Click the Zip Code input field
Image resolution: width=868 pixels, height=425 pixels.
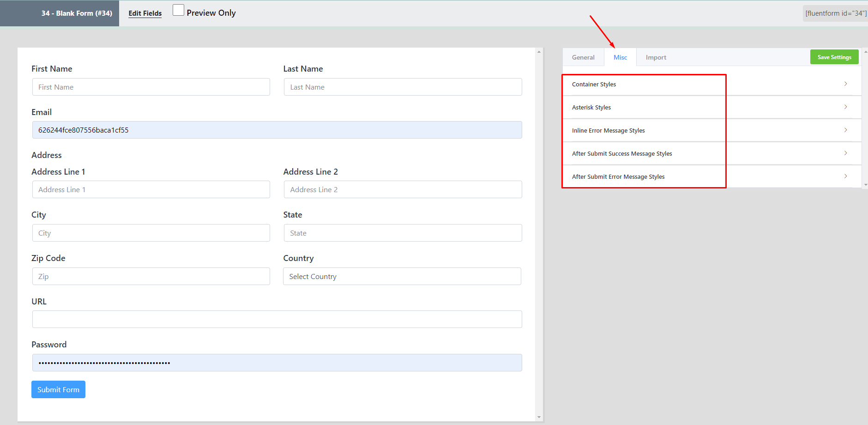click(x=151, y=276)
